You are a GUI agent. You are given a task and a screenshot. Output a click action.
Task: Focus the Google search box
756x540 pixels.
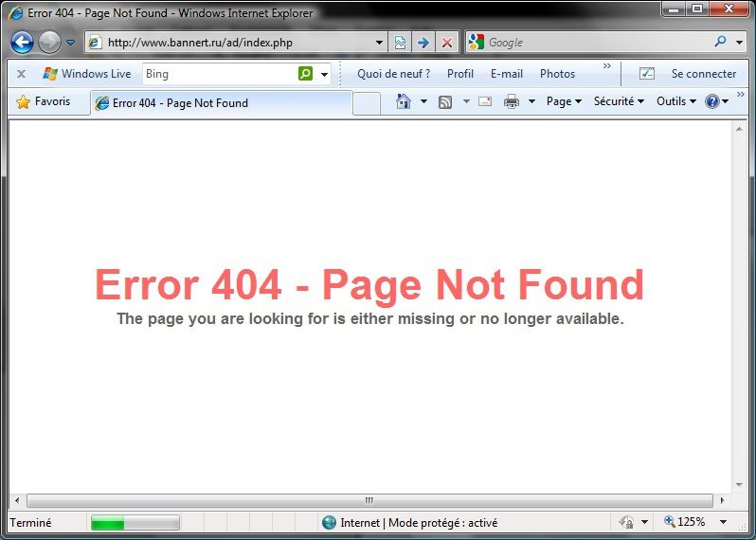pyautogui.click(x=598, y=43)
